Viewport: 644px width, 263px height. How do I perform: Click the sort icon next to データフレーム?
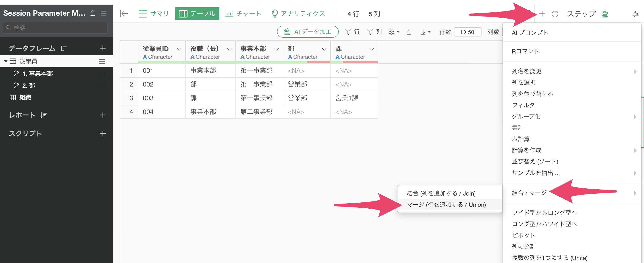(x=63, y=48)
